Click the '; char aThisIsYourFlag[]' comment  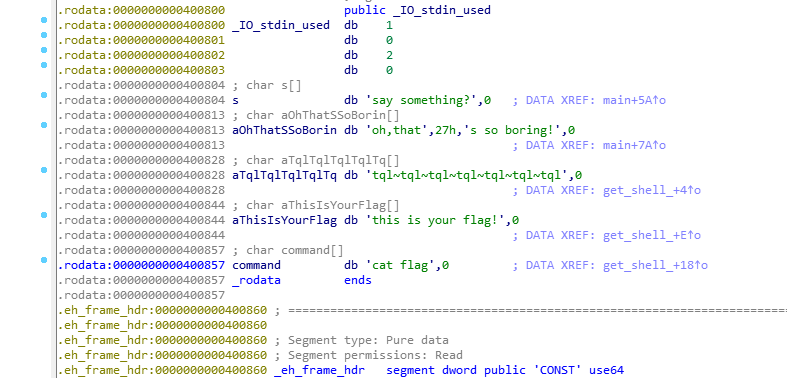tap(316, 205)
